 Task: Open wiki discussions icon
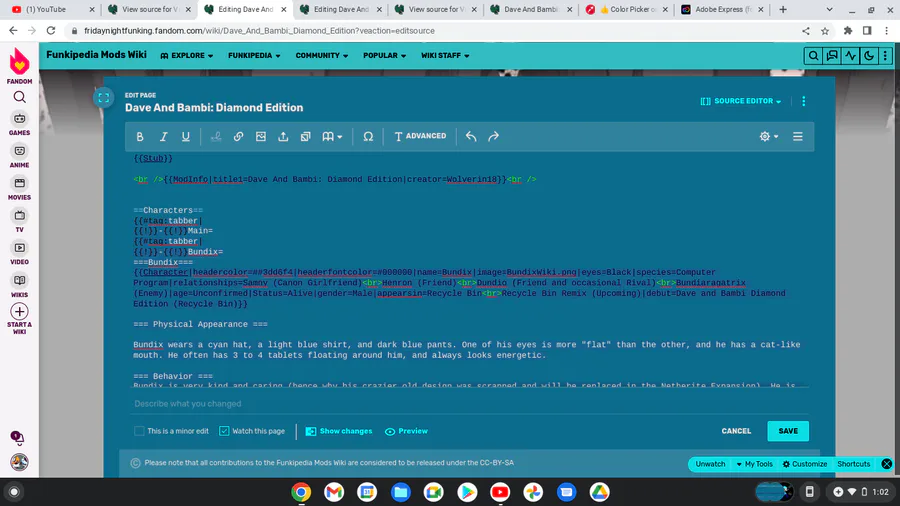click(x=832, y=56)
